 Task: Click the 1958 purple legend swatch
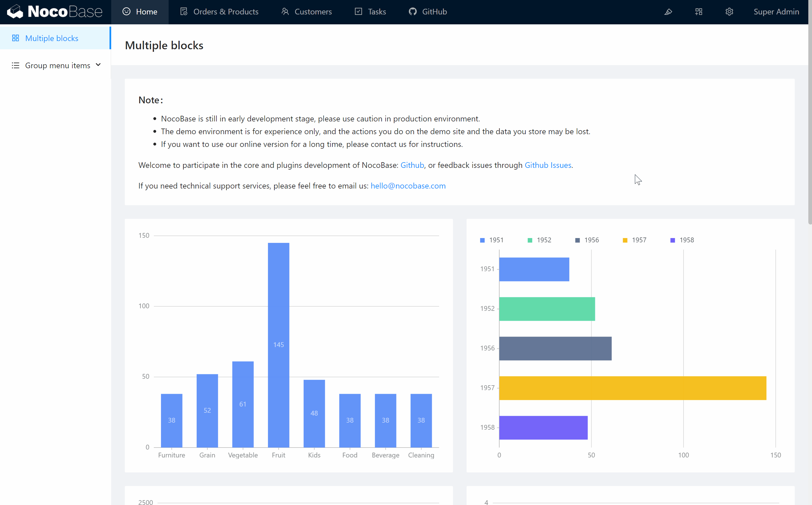(673, 241)
